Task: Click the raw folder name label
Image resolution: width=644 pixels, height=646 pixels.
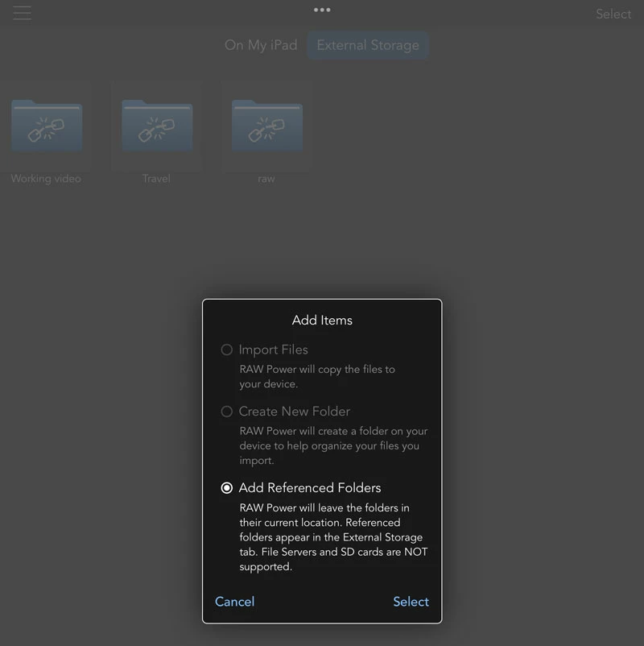Action: tap(266, 179)
